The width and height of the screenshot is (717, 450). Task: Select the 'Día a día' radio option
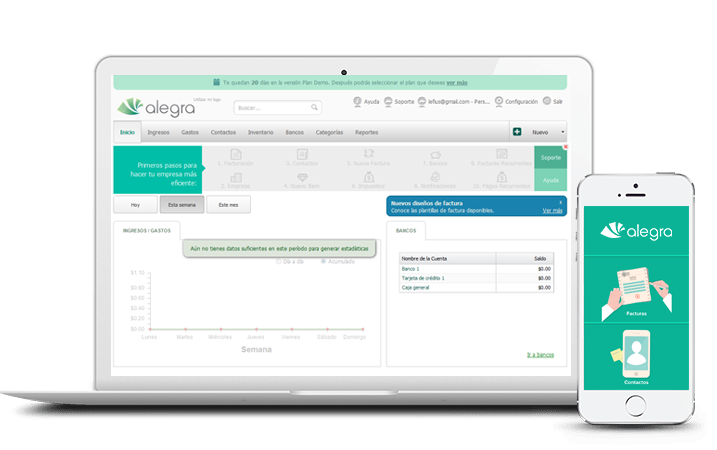pos(278,261)
